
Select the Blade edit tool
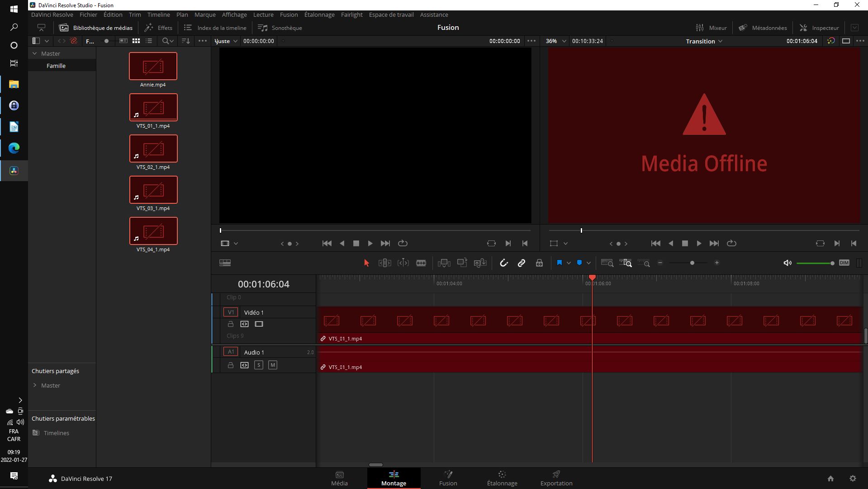(421, 263)
